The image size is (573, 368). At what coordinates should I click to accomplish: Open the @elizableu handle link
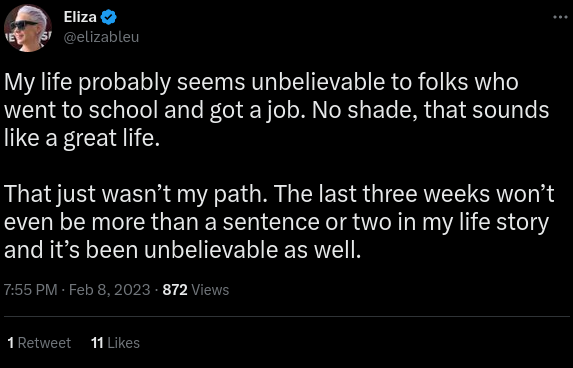point(101,37)
